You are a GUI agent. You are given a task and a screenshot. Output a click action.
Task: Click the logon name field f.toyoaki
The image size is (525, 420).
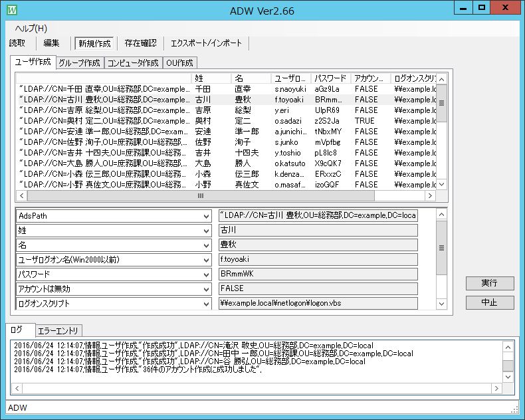(x=318, y=259)
